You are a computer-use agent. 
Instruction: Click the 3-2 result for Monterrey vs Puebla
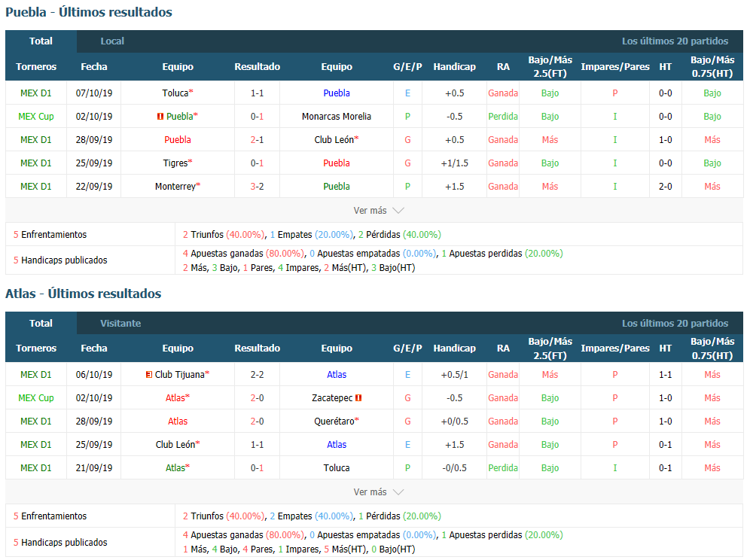[x=257, y=187]
